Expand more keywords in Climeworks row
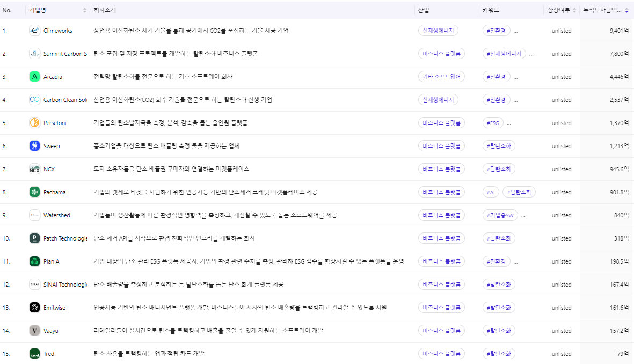The height and width of the screenshot is (364, 634). coord(515,31)
